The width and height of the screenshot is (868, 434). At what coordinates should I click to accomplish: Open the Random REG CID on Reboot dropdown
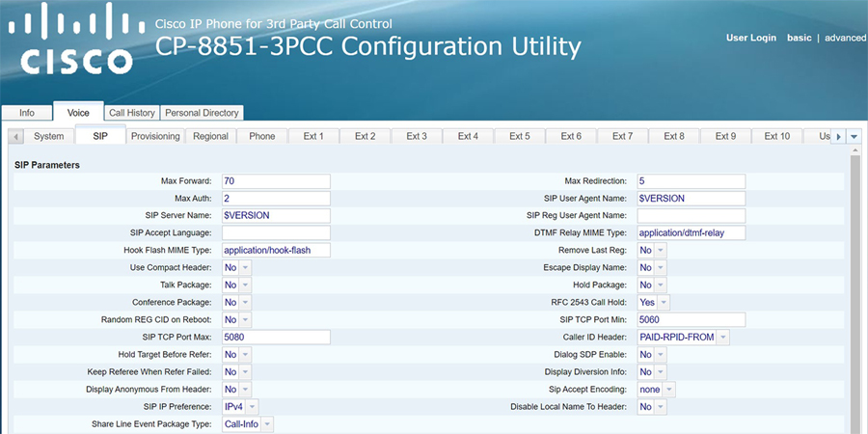point(236,319)
